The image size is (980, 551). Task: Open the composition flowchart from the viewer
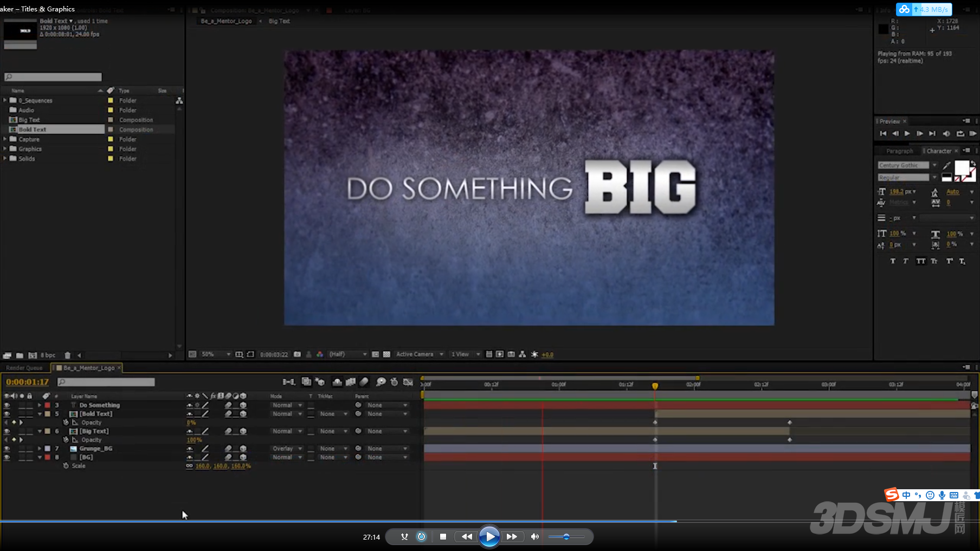(523, 354)
